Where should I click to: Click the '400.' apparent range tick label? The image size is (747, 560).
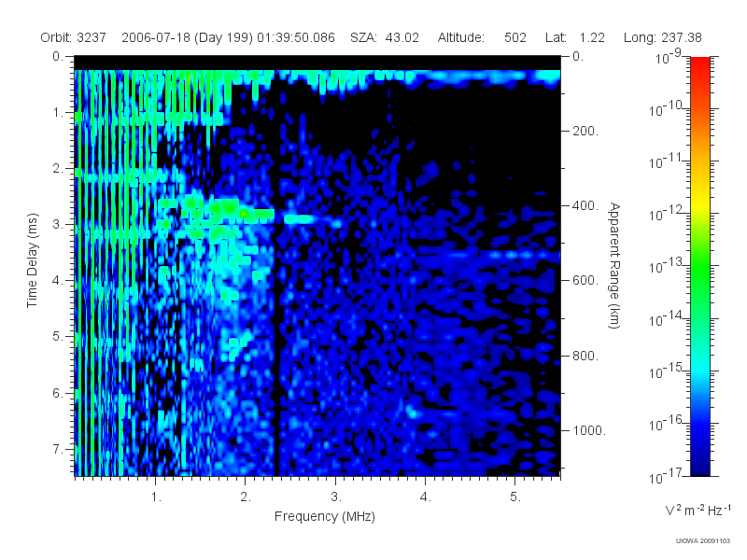point(585,205)
